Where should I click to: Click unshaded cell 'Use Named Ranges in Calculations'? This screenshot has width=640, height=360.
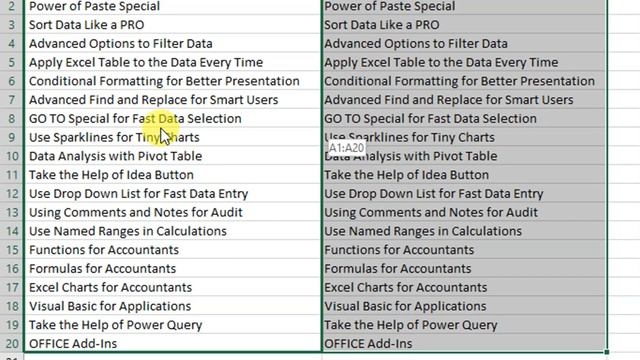coord(173,231)
